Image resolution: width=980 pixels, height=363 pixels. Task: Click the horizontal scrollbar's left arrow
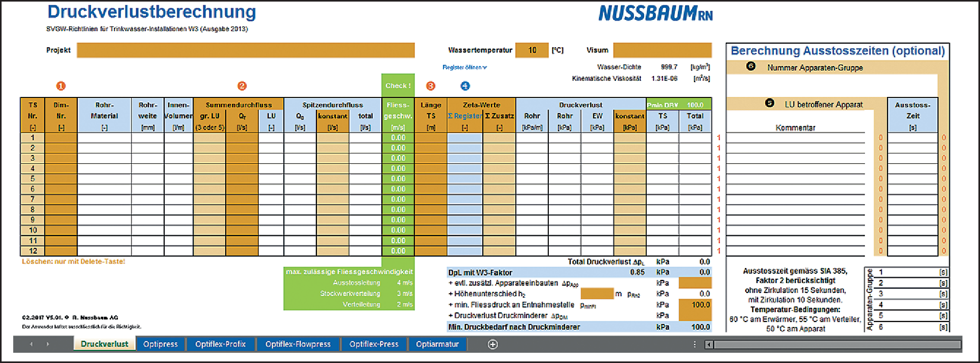point(710,345)
